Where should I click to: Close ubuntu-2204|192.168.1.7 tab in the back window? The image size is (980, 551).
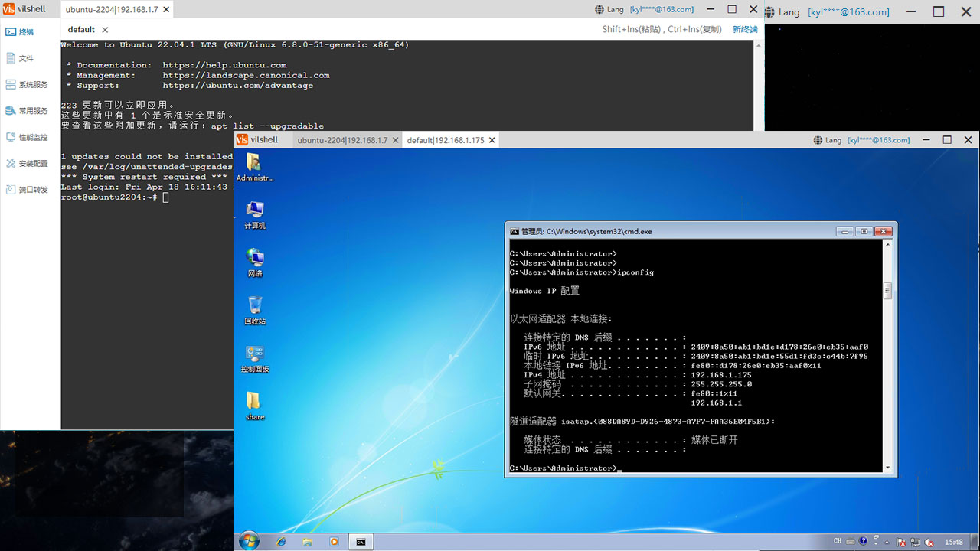point(165,10)
